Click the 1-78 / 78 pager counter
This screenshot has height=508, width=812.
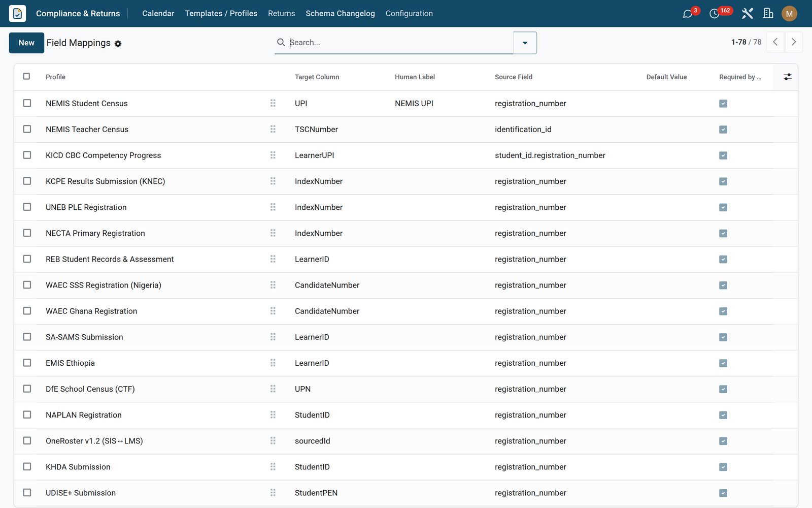(746, 42)
